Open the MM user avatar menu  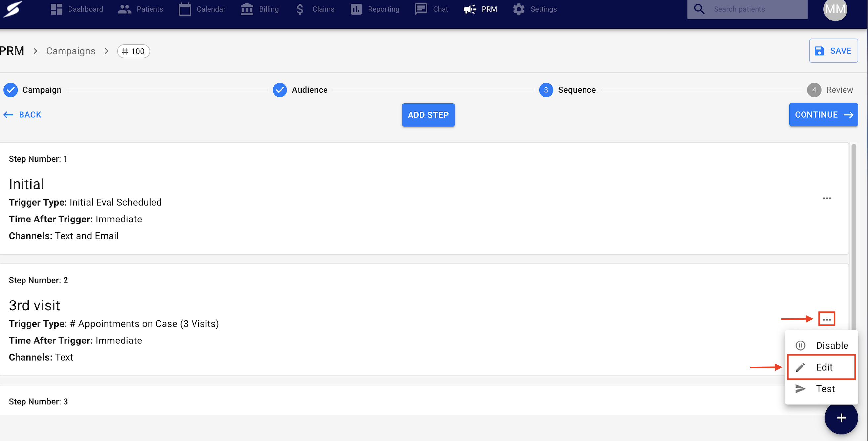(835, 10)
